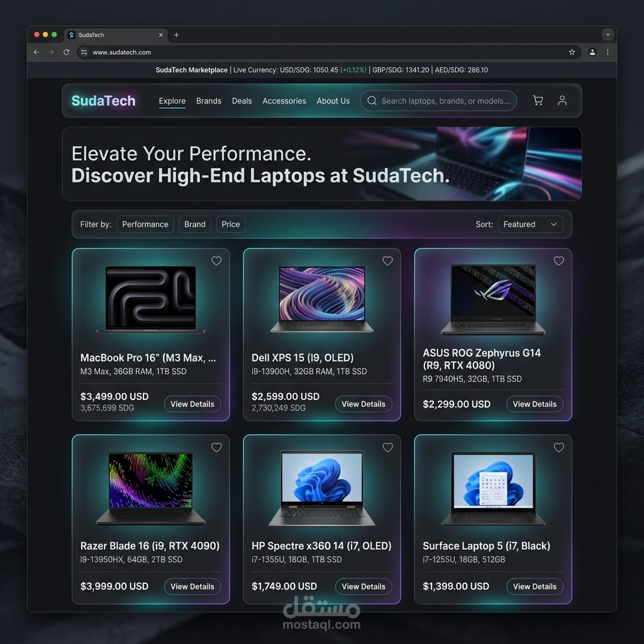The height and width of the screenshot is (644, 644).
Task: Open the Brand filter
Action: [195, 225]
